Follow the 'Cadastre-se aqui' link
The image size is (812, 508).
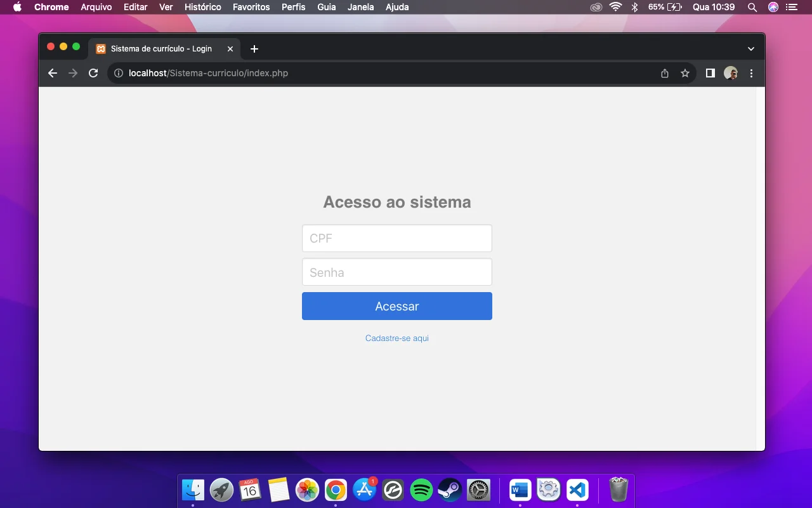[397, 338]
